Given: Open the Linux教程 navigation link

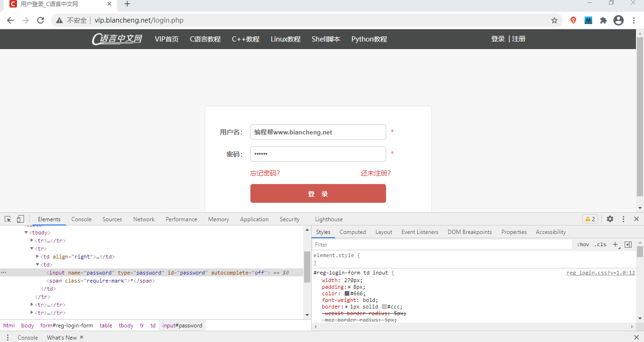Looking at the screenshot, I should click(x=286, y=39).
